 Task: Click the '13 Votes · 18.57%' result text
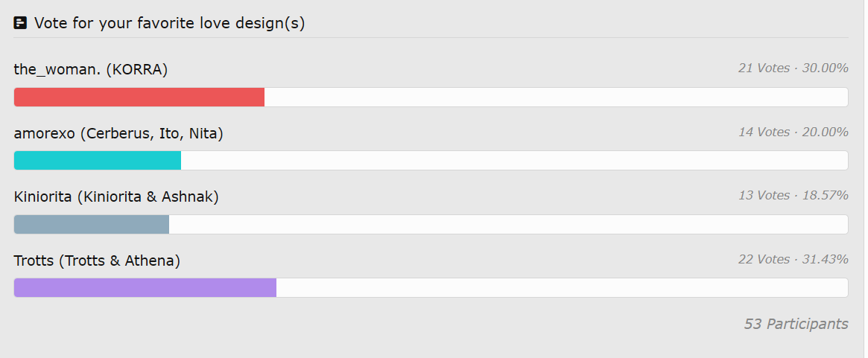coord(793,196)
